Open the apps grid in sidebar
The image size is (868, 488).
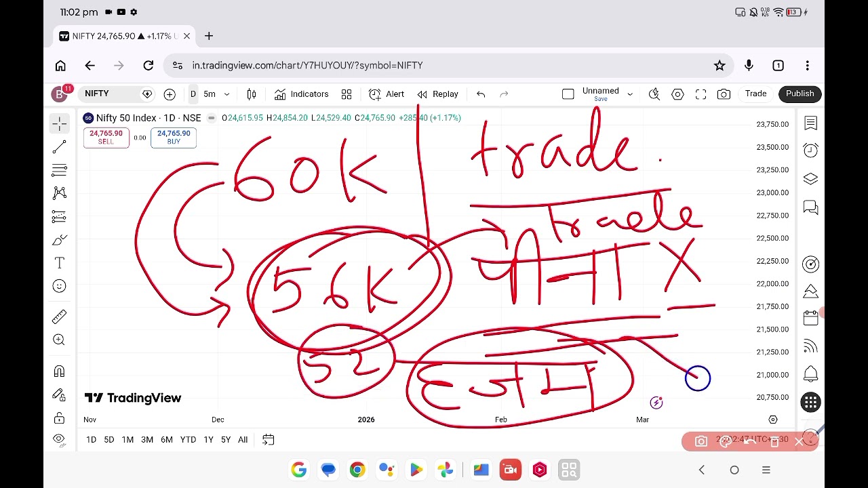(x=810, y=403)
